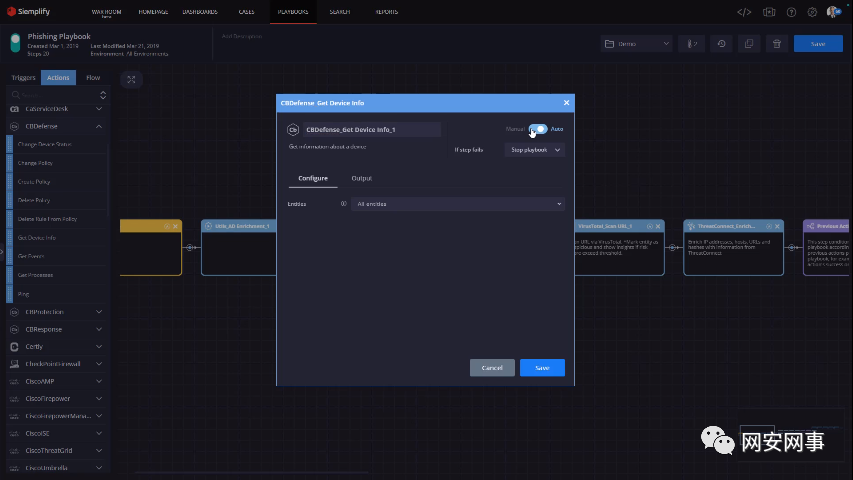Delete the playbook via the trash icon
Viewport: 853px width, 480px height.
coord(777,44)
